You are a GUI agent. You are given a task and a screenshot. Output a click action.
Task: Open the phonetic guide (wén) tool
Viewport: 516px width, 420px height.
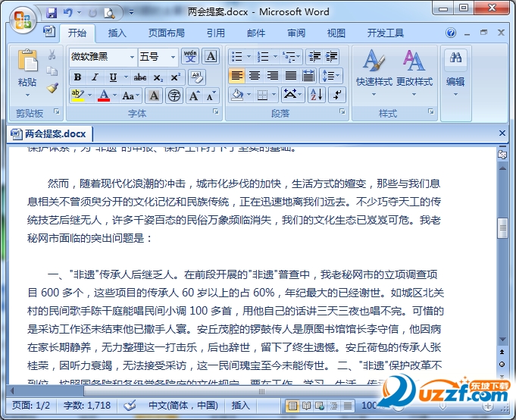click(190, 56)
